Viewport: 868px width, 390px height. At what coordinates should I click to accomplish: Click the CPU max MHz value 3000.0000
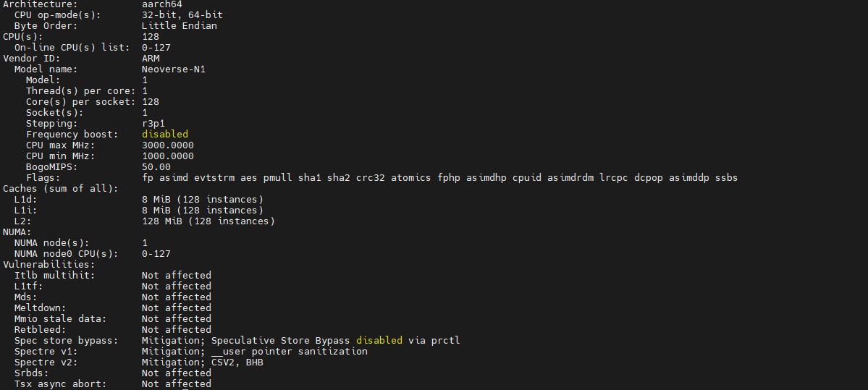click(x=167, y=145)
